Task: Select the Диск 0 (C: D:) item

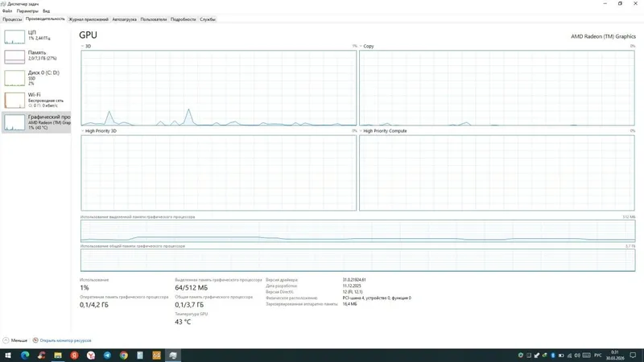Action: pos(36,77)
